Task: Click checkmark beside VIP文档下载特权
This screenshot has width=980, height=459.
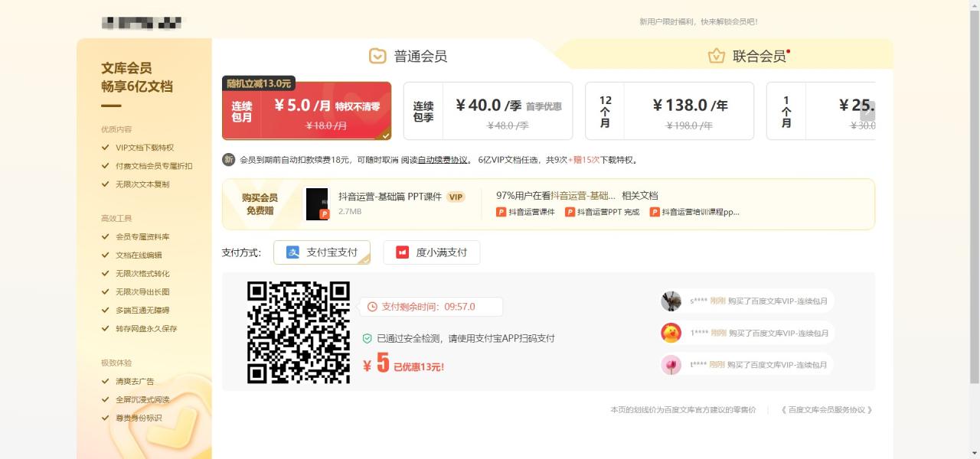Action: click(x=106, y=148)
